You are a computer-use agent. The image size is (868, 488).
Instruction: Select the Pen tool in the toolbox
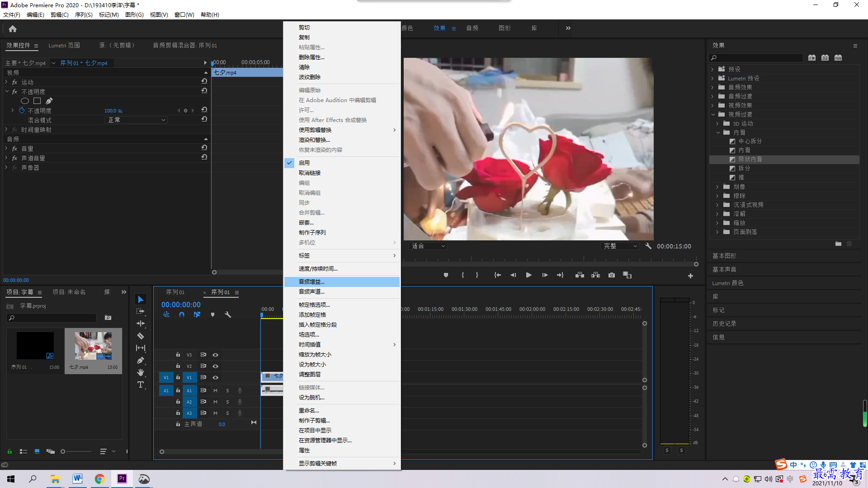(141, 360)
